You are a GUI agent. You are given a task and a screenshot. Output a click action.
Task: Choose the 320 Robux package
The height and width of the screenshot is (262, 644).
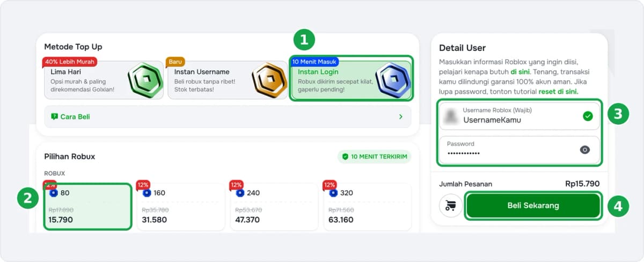tap(368, 206)
